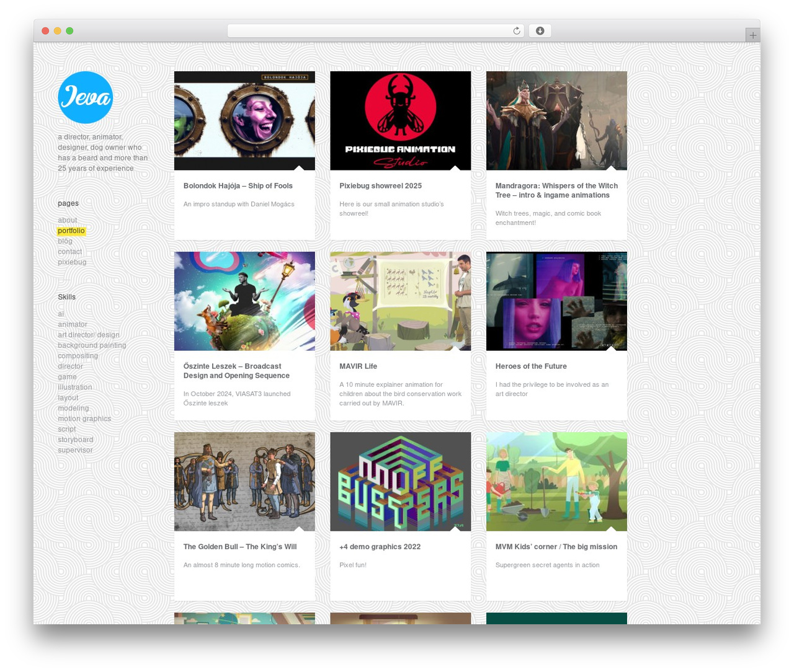Open the Őszinte Leszek meditating man thumbnail
This screenshot has width=794, height=672.
pos(244,301)
